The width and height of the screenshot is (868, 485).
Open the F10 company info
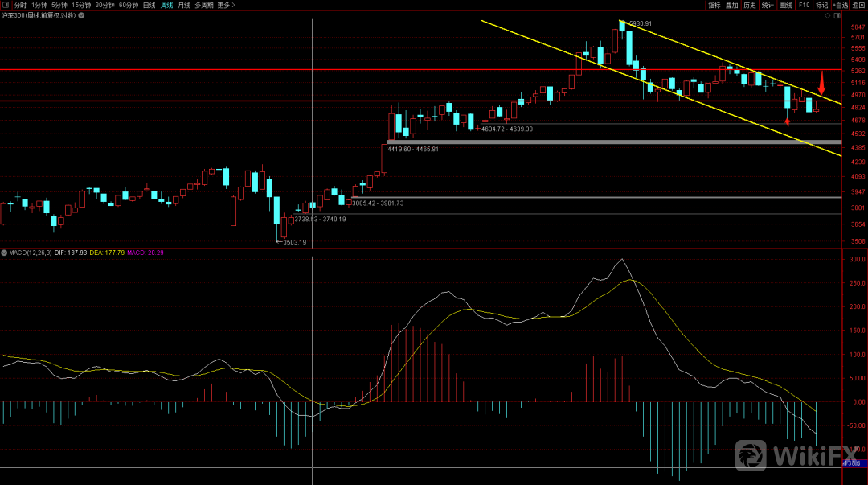[803, 5]
